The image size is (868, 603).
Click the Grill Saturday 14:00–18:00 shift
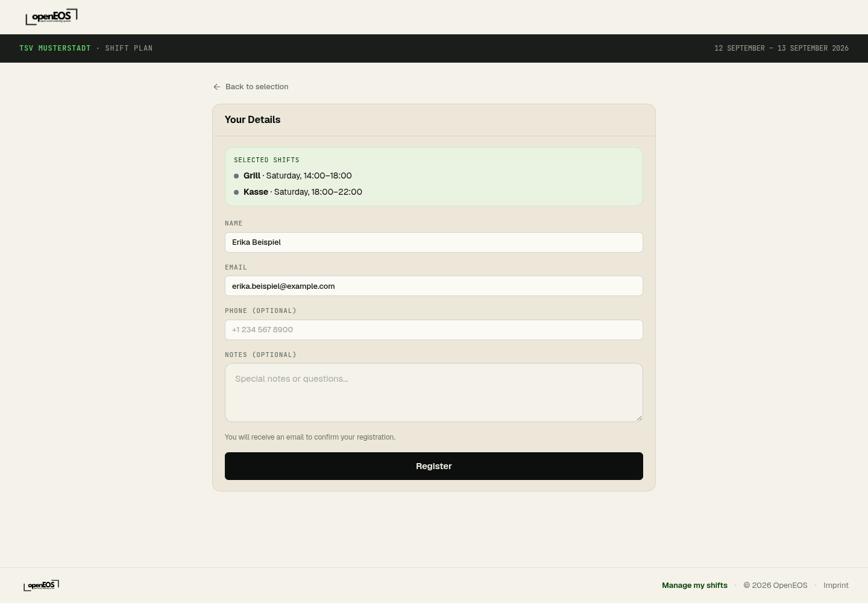(293, 175)
